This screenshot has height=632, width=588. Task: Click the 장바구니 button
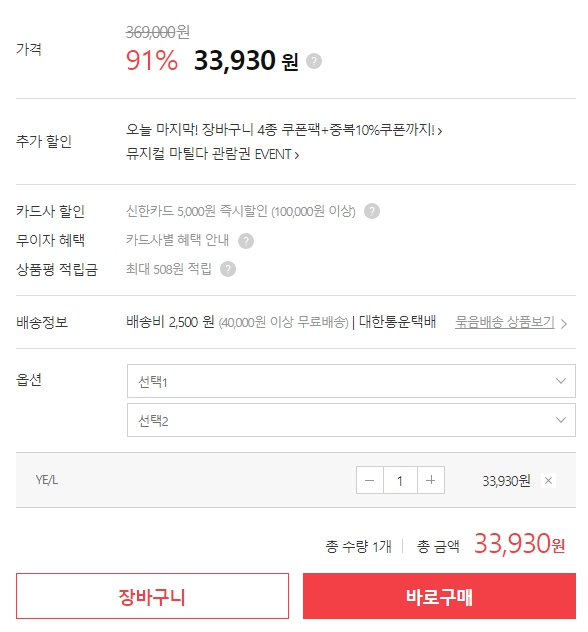[152, 596]
